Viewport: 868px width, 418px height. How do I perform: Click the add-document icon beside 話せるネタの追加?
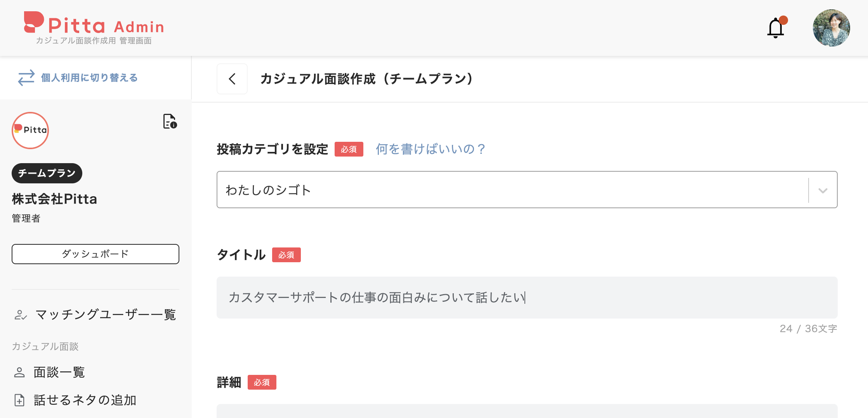[x=19, y=400]
